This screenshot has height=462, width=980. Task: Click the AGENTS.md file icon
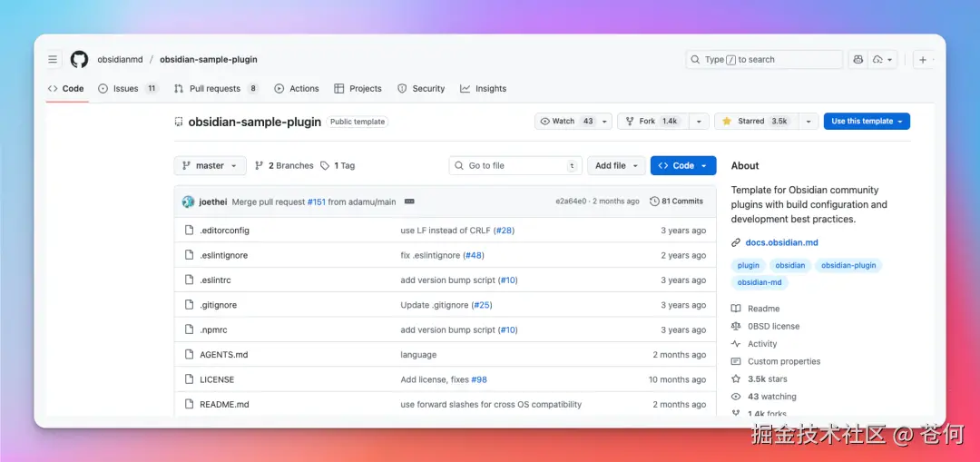[189, 355]
